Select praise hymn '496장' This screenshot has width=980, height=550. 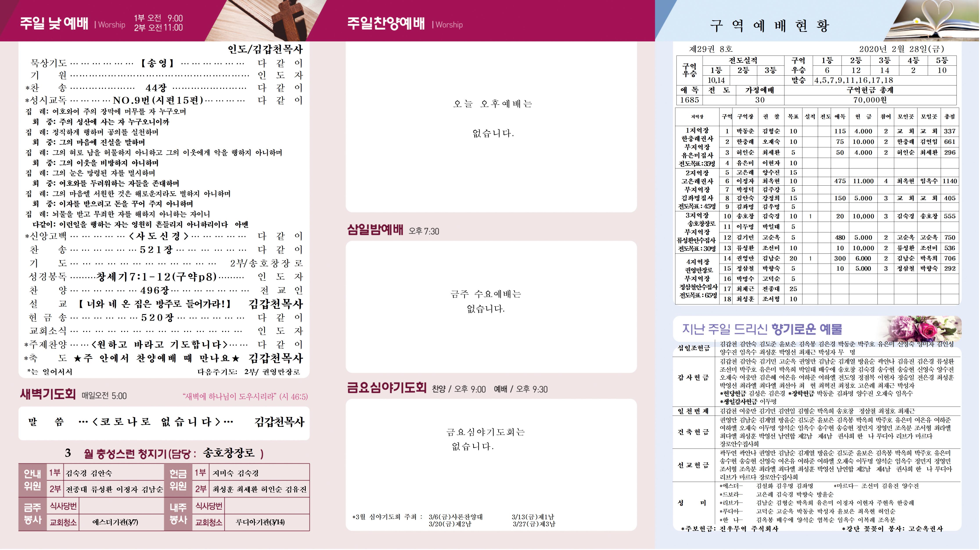155,290
